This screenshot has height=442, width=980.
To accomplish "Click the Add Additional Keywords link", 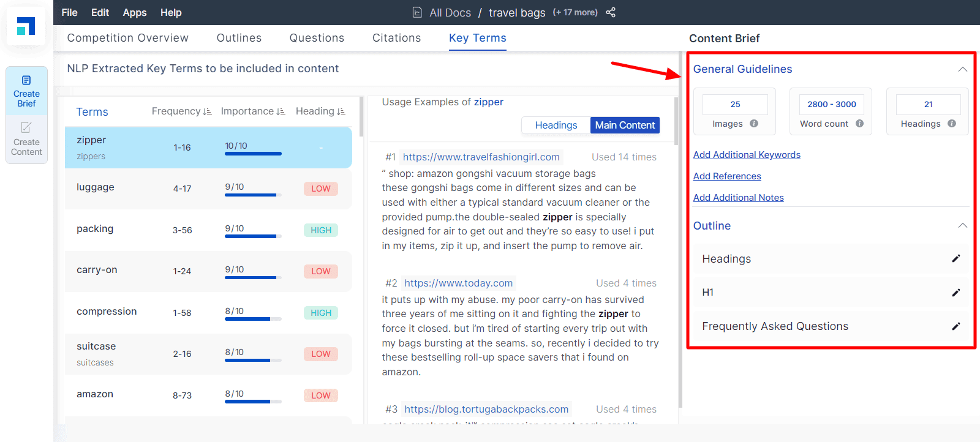I will pyautogui.click(x=747, y=155).
